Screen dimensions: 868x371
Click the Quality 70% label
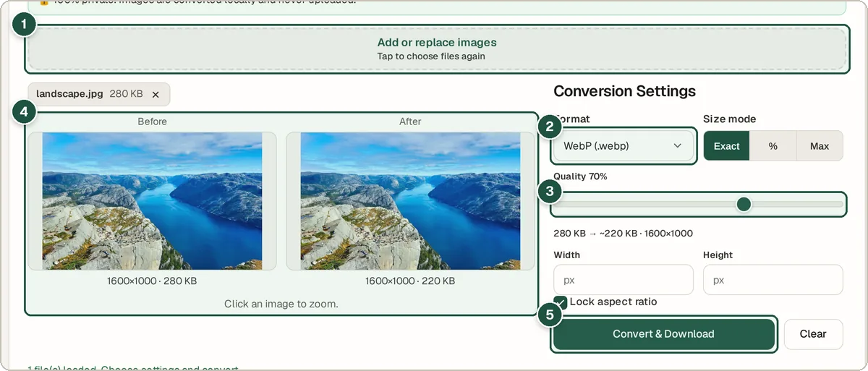(x=580, y=176)
